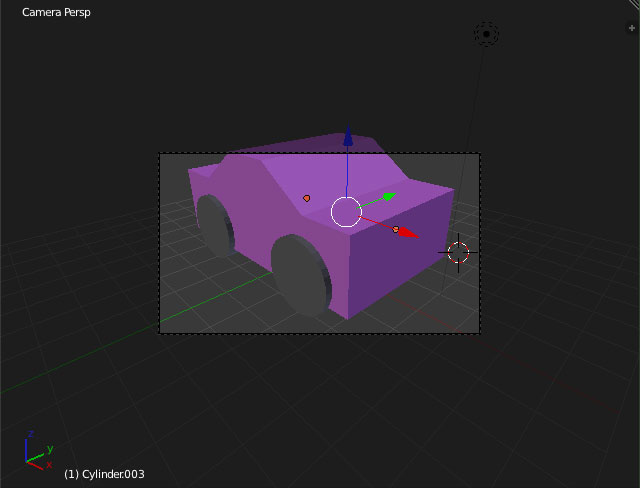The height and width of the screenshot is (488, 640).
Task: Click the Camera Persp view label
Action: (56, 13)
